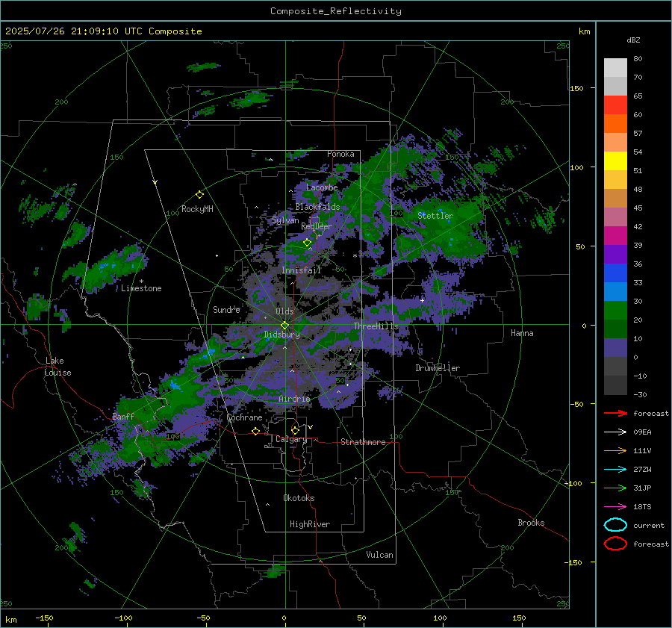Click the RedDeer city label
The height and width of the screenshot is (628, 672).
click(317, 226)
